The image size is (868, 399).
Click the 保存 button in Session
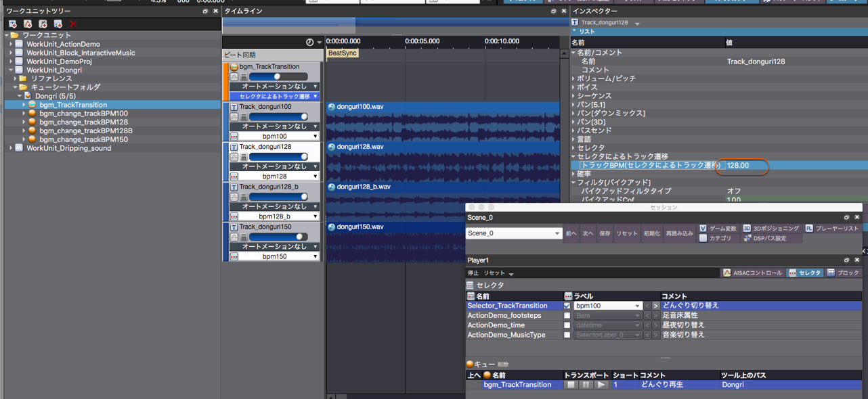click(605, 233)
